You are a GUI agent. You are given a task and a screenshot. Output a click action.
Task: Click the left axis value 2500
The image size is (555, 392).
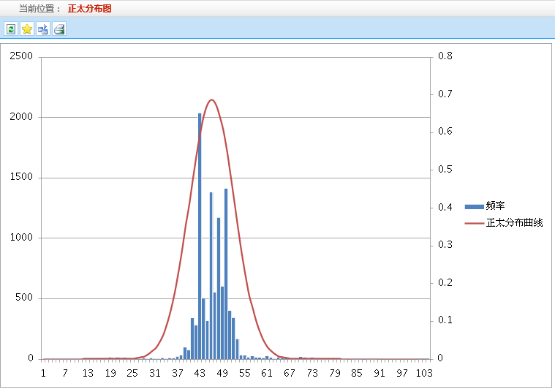[21, 56]
